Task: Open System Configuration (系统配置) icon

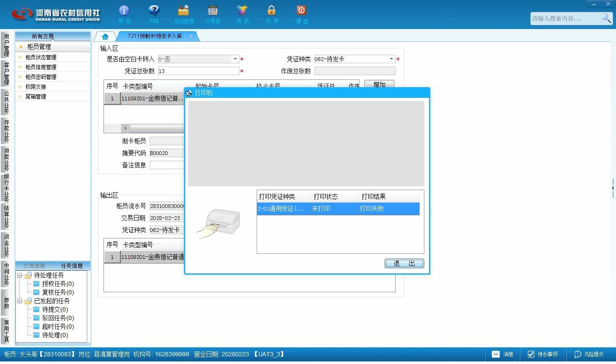Action: (184, 10)
